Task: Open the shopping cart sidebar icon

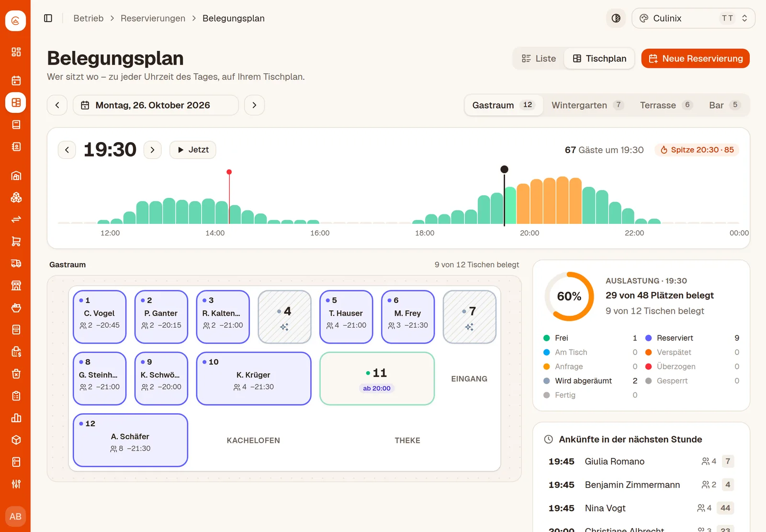Action: click(x=16, y=241)
